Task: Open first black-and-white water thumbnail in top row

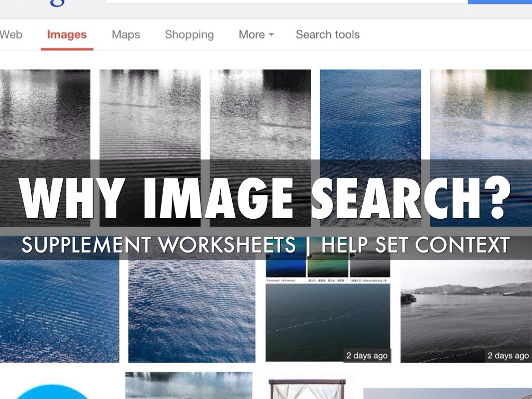Action: pyautogui.click(x=45, y=148)
